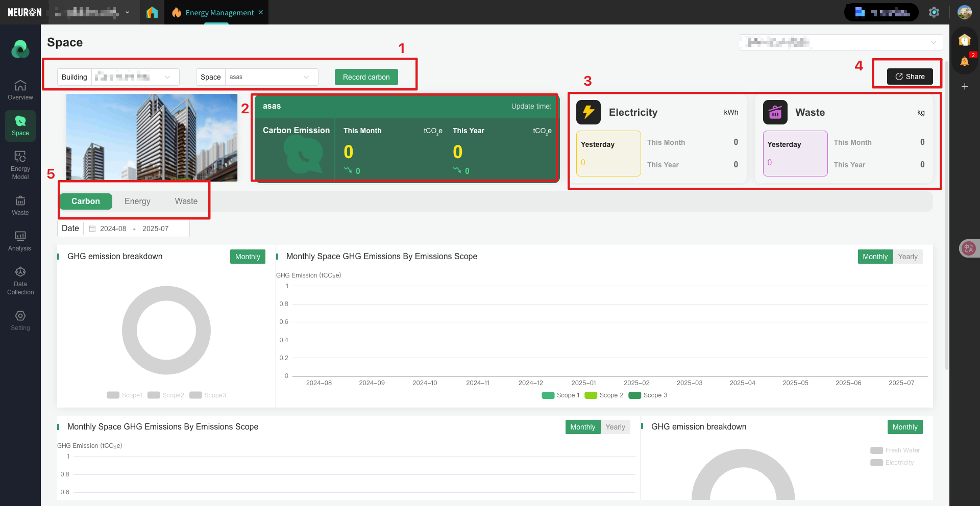Expand the Building dropdown
This screenshot has height=506, width=980.
tap(135, 77)
